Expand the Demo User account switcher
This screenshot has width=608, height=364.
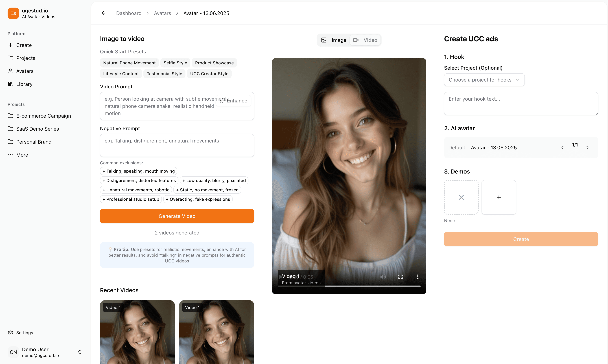coord(80,352)
